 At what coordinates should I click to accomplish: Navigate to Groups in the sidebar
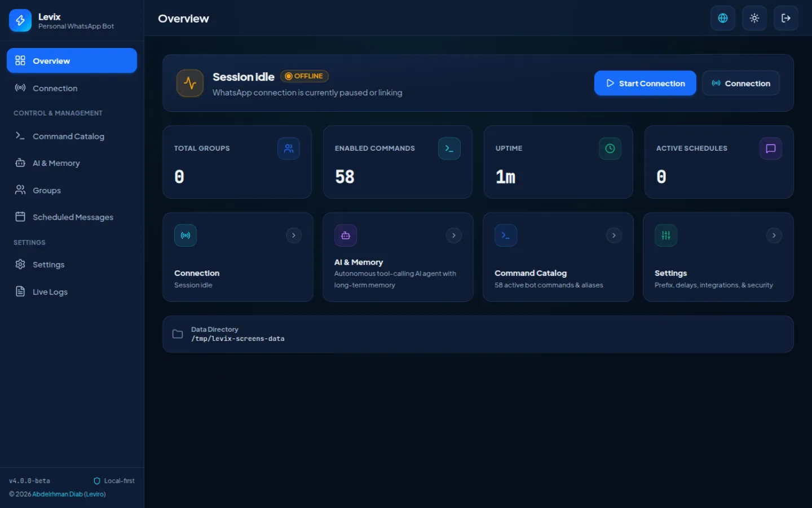point(72,190)
